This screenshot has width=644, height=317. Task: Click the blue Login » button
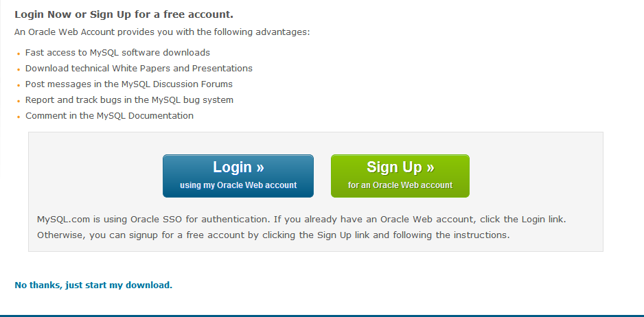[238, 176]
